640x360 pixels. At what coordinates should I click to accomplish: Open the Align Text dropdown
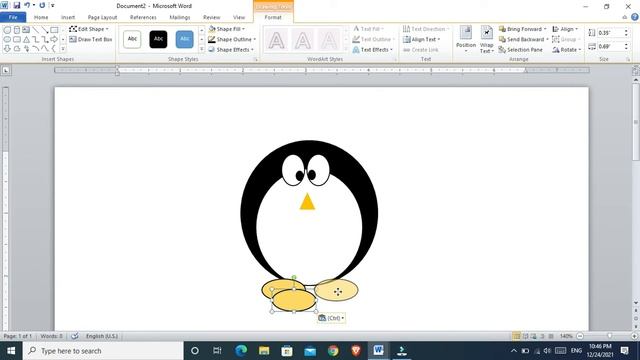[422, 39]
